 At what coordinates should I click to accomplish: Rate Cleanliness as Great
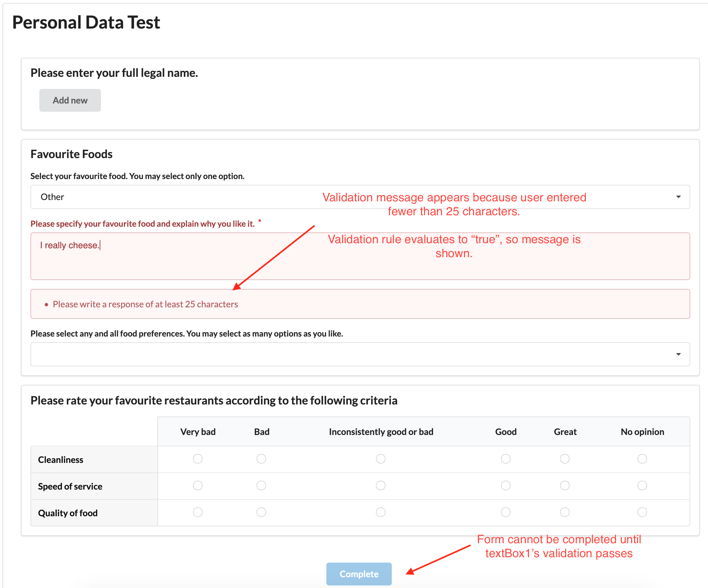click(565, 458)
